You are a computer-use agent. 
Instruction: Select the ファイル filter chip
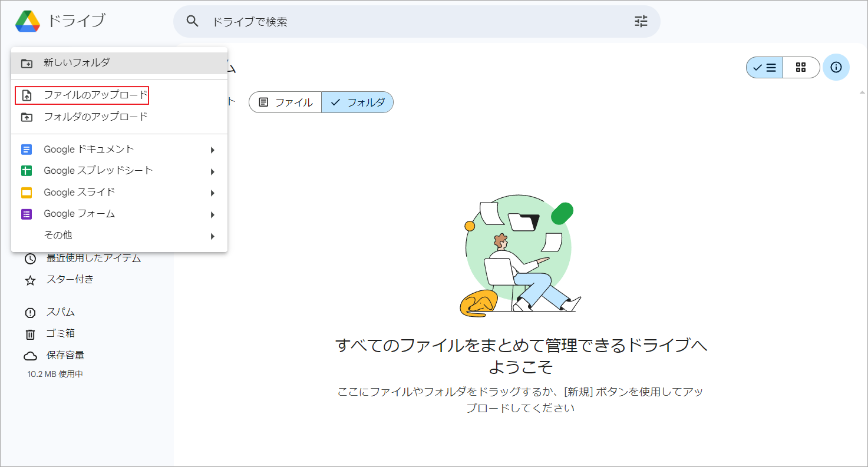click(x=285, y=102)
